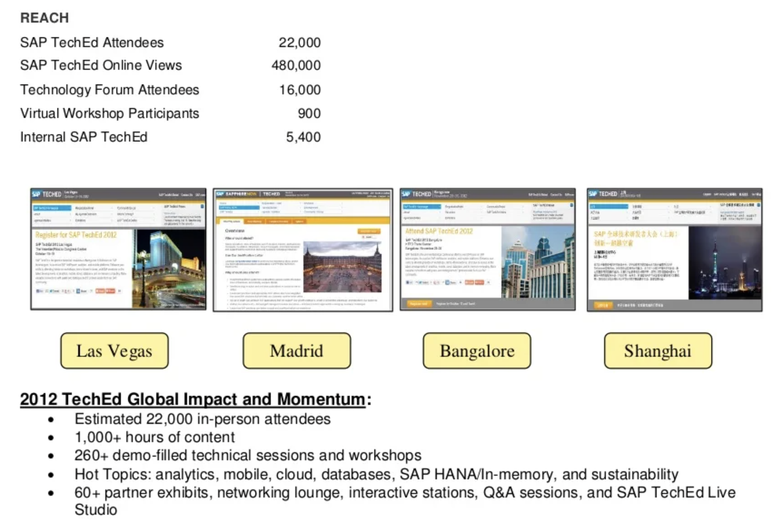The width and height of the screenshot is (775, 532).
Task: Select the 'SAP TechEd Online Views' label
Action: point(101,65)
